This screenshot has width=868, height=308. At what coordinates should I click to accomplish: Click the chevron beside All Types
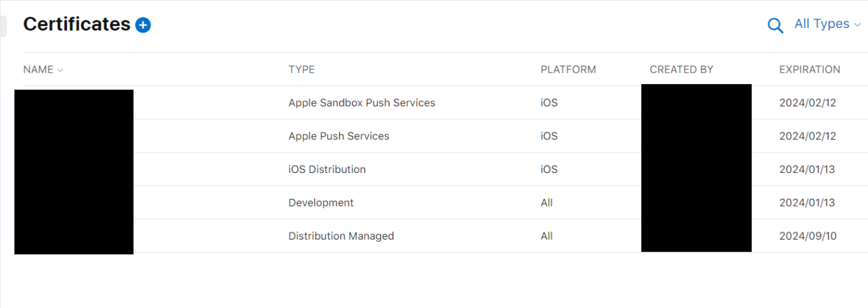(x=857, y=26)
